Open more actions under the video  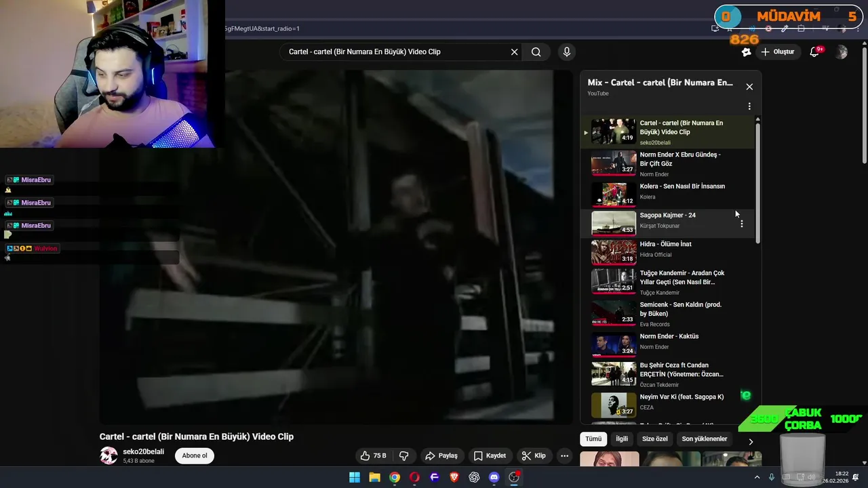(564, 455)
